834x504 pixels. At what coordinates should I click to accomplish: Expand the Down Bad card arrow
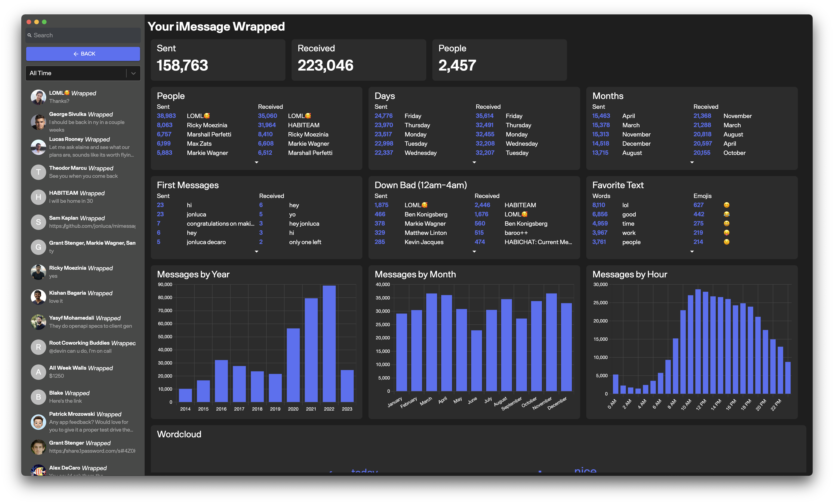474,252
